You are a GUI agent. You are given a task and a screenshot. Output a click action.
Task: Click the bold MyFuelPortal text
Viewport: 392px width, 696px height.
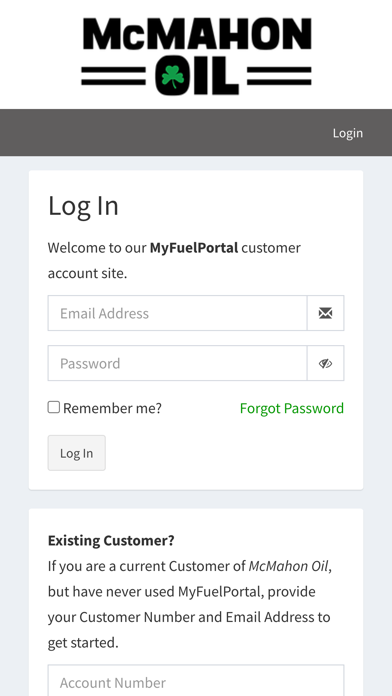click(x=194, y=248)
